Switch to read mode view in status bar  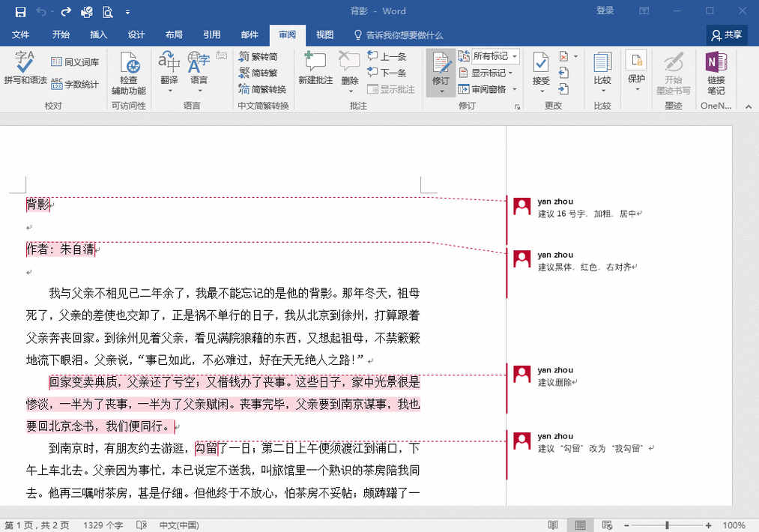pyautogui.click(x=553, y=525)
